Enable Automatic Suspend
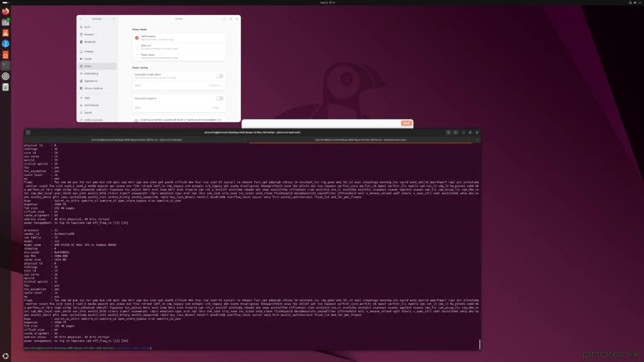This screenshot has width=644, height=362. pyautogui.click(x=219, y=99)
